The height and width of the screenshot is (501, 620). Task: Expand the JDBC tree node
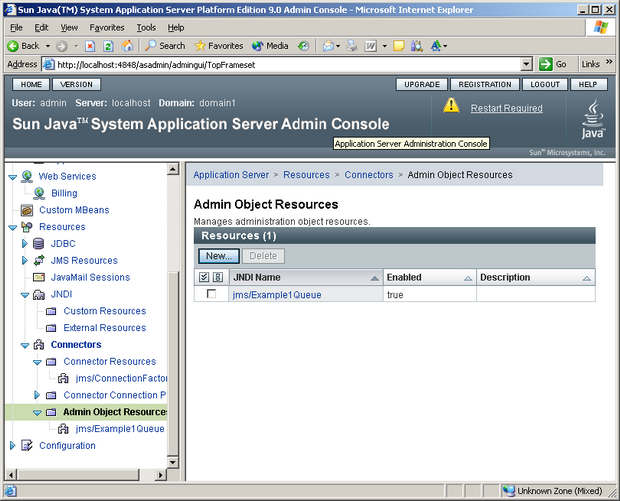tap(25, 244)
